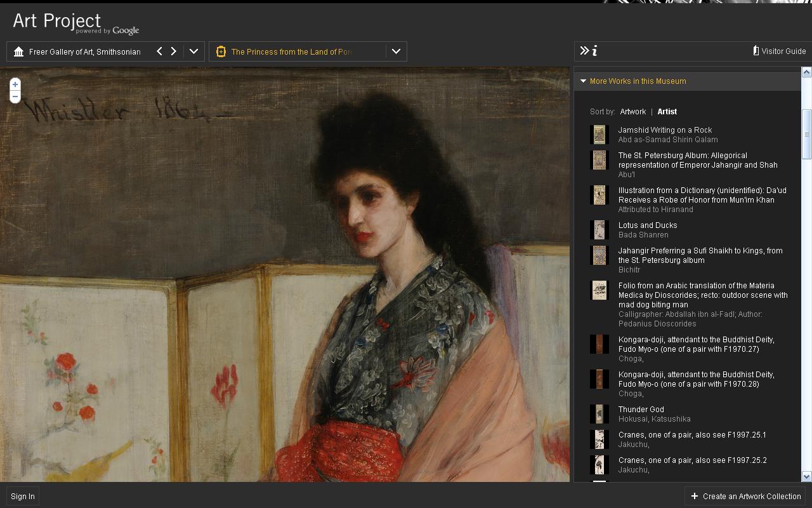Sort works by Artist
Viewport: 812px width, 508px height.
pyautogui.click(x=667, y=112)
